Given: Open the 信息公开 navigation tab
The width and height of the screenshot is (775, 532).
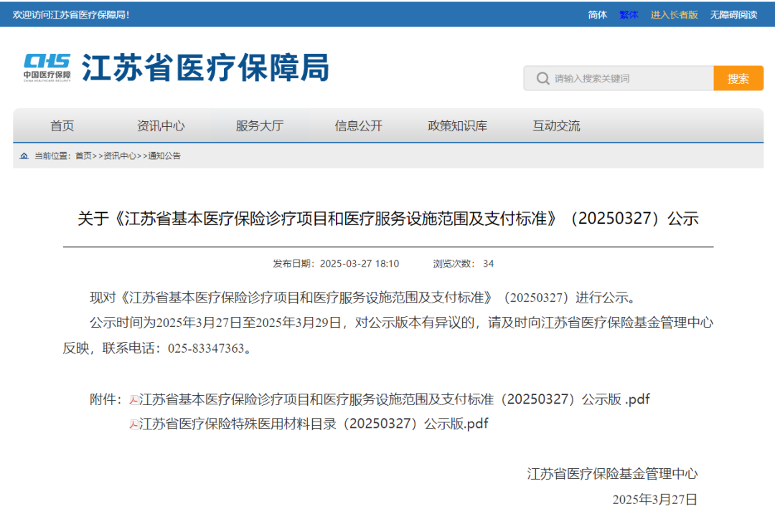Looking at the screenshot, I should click(x=358, y=126).
